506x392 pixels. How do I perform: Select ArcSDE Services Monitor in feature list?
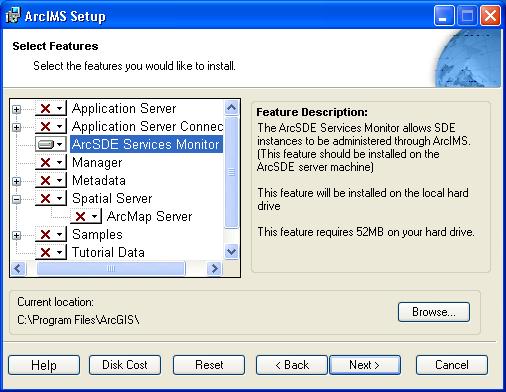146,144
